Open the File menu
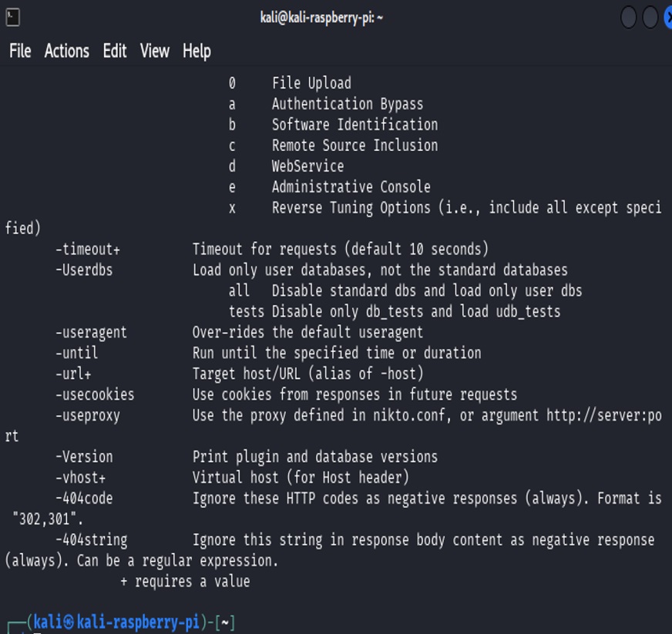The height and width of the screenshot is (634, 672). [18, 51]
